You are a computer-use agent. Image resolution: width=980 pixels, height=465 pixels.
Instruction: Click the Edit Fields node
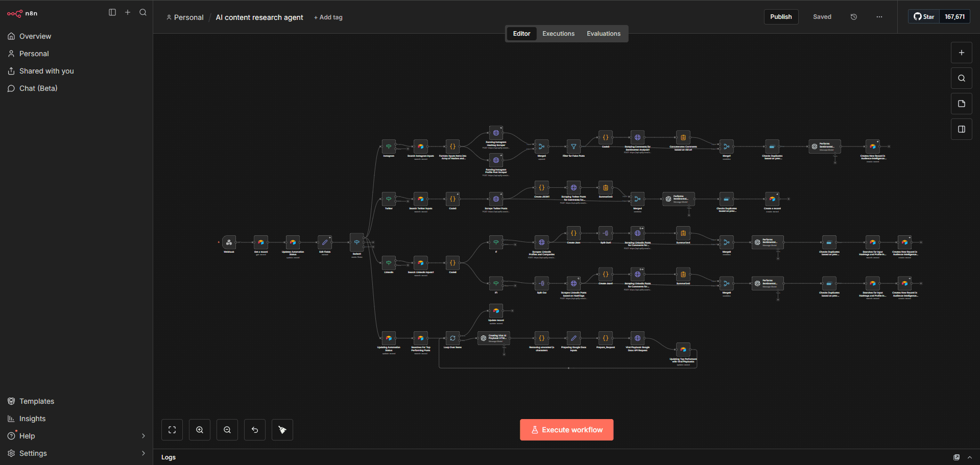[324, 243]
